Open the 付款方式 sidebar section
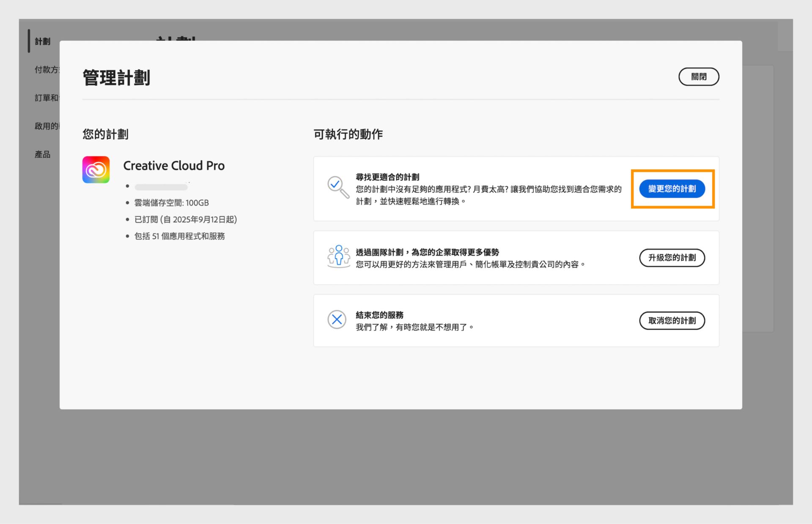 (x=47, y=69)
